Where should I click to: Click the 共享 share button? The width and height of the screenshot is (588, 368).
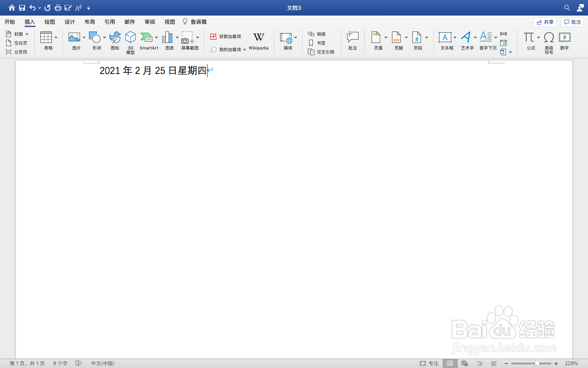coord(545,22)
